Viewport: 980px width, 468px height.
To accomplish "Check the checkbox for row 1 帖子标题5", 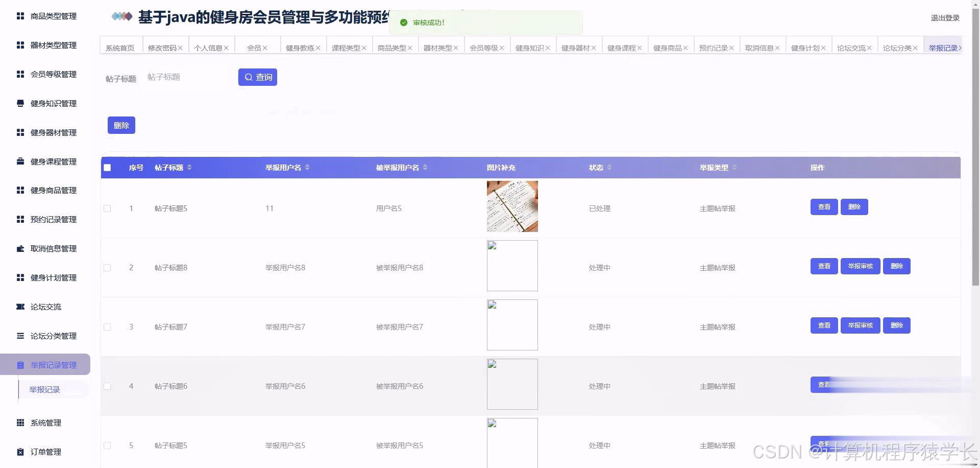I will (x=107, y=208).
